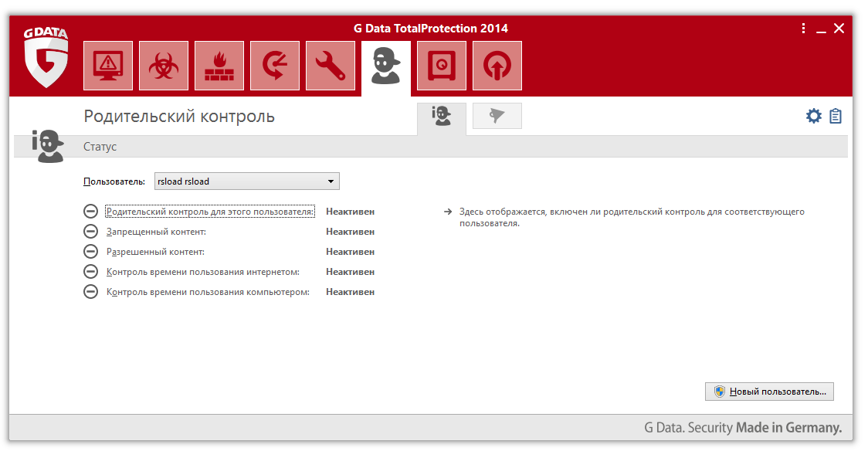Switch to the status tab with child icon
Viewport: 868px width, 451px height.
point(441,117)
